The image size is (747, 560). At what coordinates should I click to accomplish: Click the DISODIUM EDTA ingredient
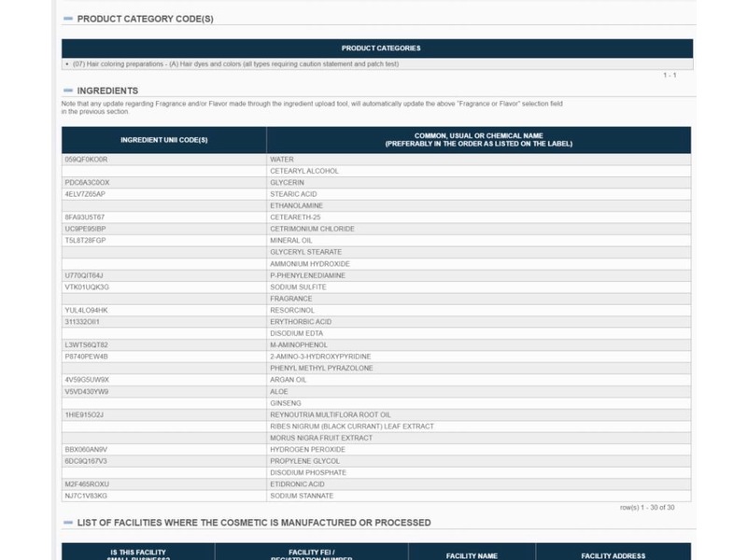(x=296, y=333)
